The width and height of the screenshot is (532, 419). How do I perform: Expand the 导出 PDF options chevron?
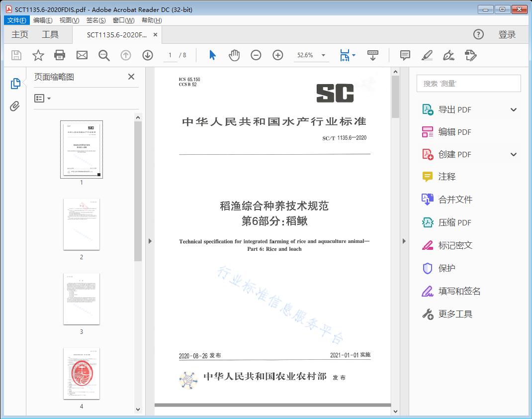513,109
